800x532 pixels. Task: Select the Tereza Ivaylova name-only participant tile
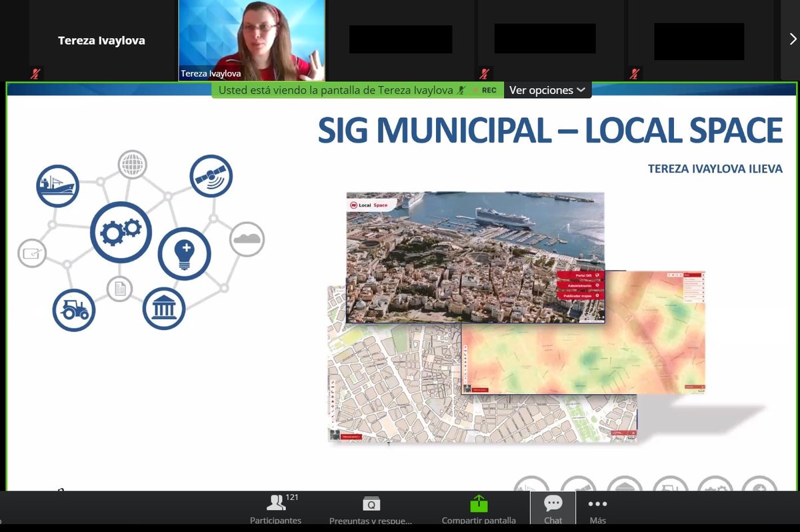(x=101, y=40)
